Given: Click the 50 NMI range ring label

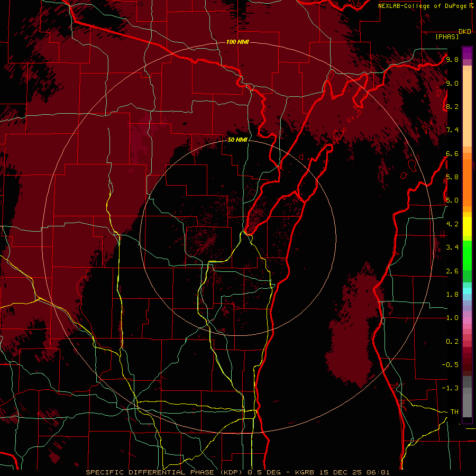Looking at the screenshot, I should click(x=237, y=140).
